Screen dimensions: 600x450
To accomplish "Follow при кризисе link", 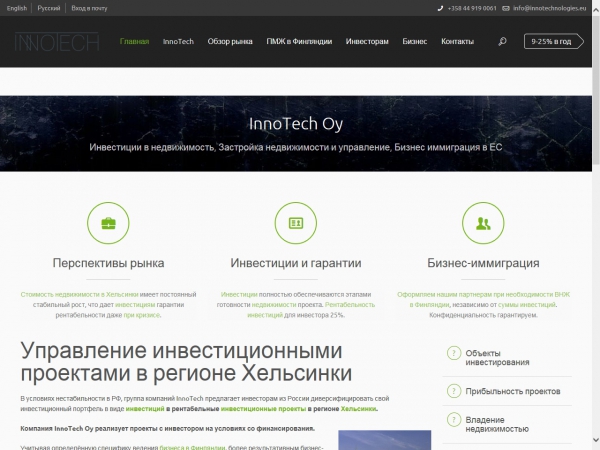I will tap(142, 315).
